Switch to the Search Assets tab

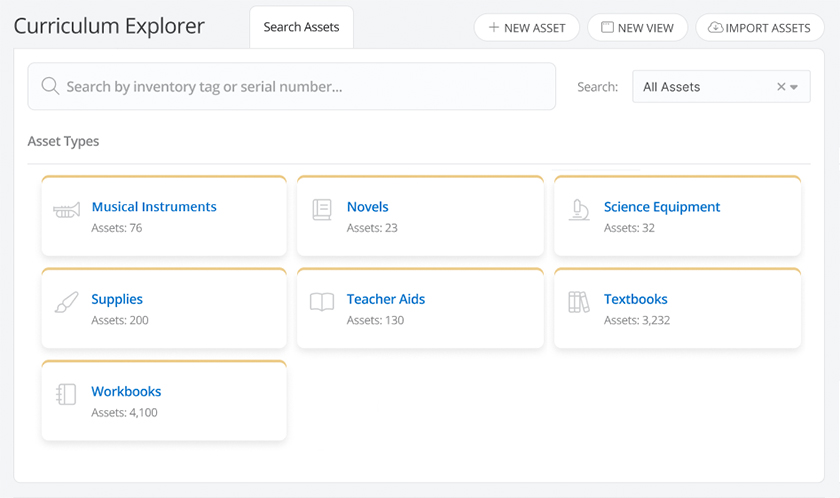point(302,27)
